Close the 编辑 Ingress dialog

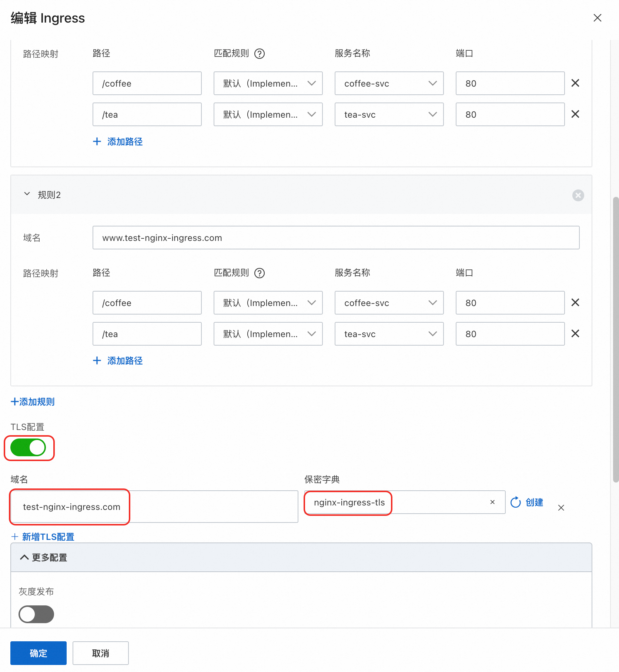597,18
